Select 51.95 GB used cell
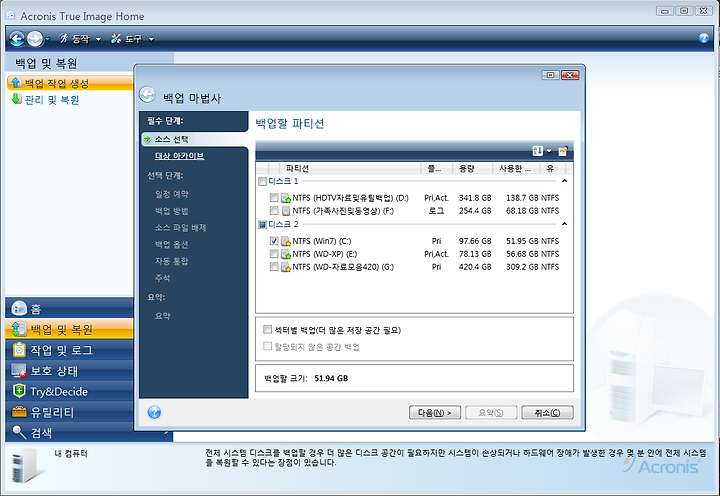 tap(522, 241)
